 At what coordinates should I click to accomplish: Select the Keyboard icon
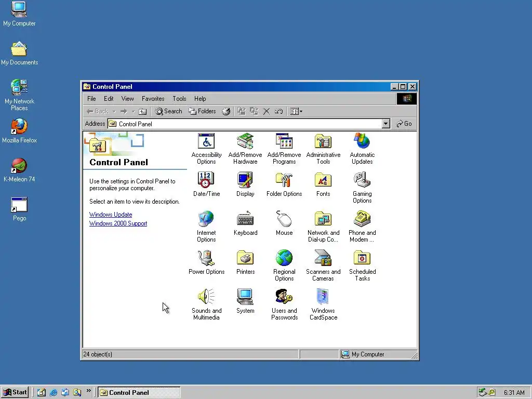(245, 223)
